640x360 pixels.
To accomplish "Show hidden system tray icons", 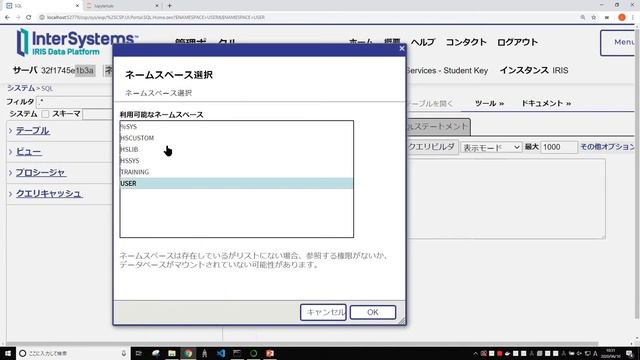I will (476, 353).
